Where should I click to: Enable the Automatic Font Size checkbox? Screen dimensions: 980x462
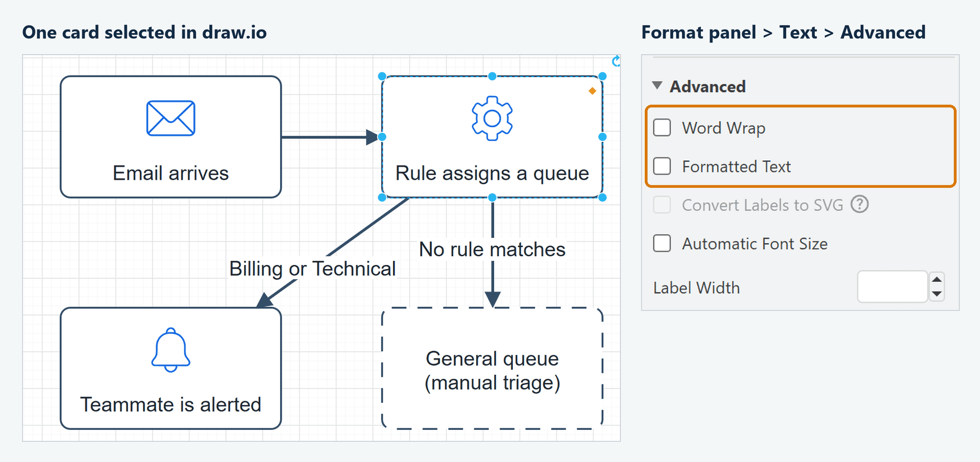coord(662,244)
